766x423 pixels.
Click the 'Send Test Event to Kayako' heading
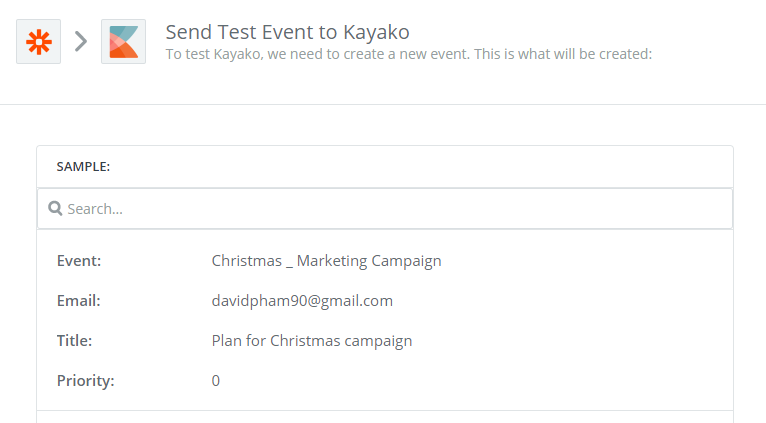coord(287,32)
